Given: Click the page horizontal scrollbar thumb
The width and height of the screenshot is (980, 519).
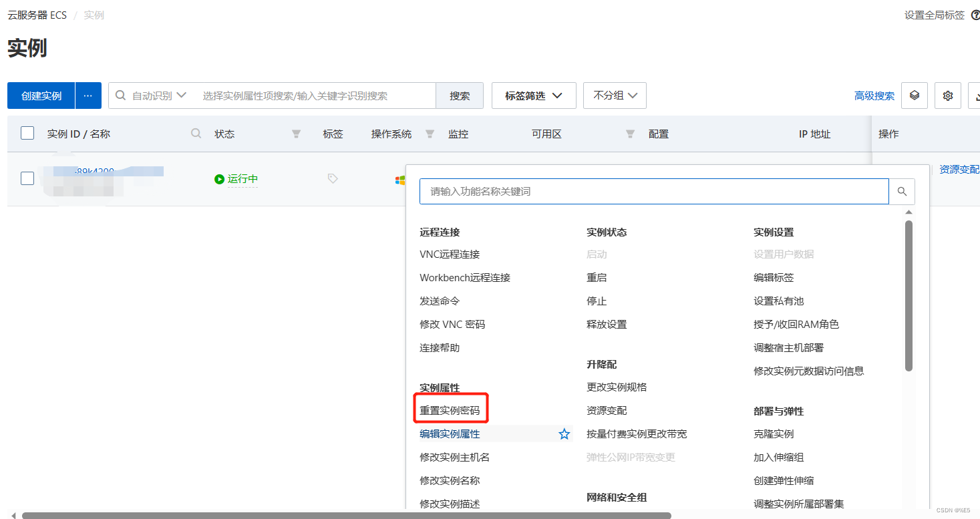Looking at the screenshot, I should (x=346, y=515).
